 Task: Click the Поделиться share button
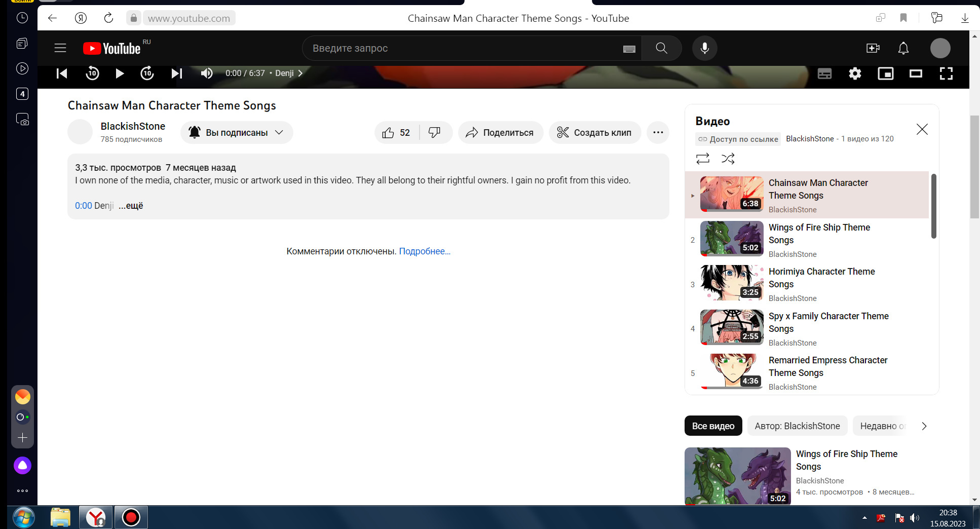500,133
